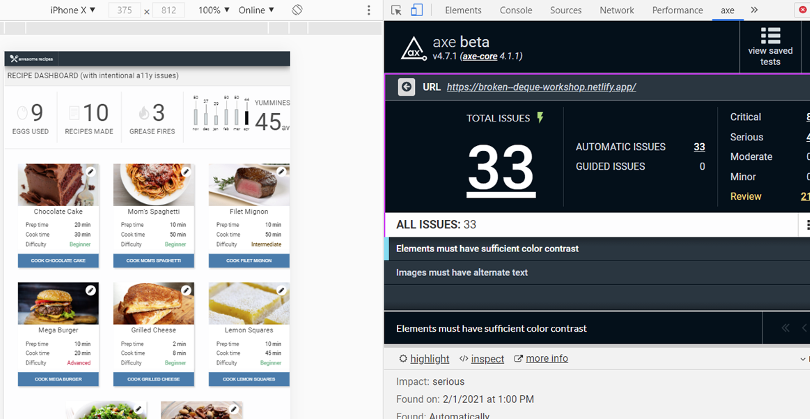
Task: Open the more info link
Action: click(x=541, y=359)
